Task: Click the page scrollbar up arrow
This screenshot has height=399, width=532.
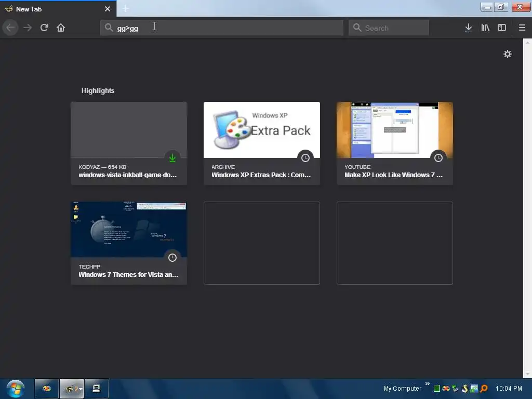Action: [x=527, y=43]
